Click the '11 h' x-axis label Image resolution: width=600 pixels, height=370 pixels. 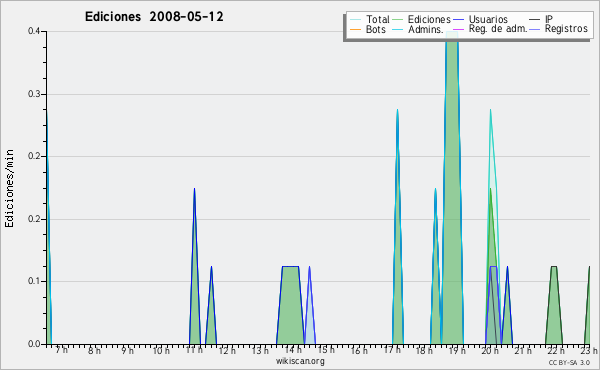click(x=194, y=350)
